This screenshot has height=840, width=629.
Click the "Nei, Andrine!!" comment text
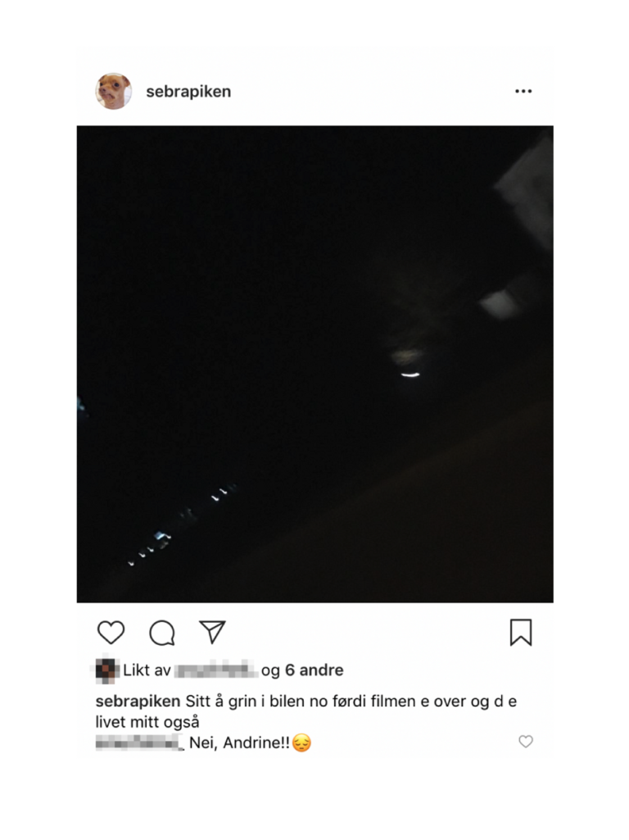pos(239,743)
